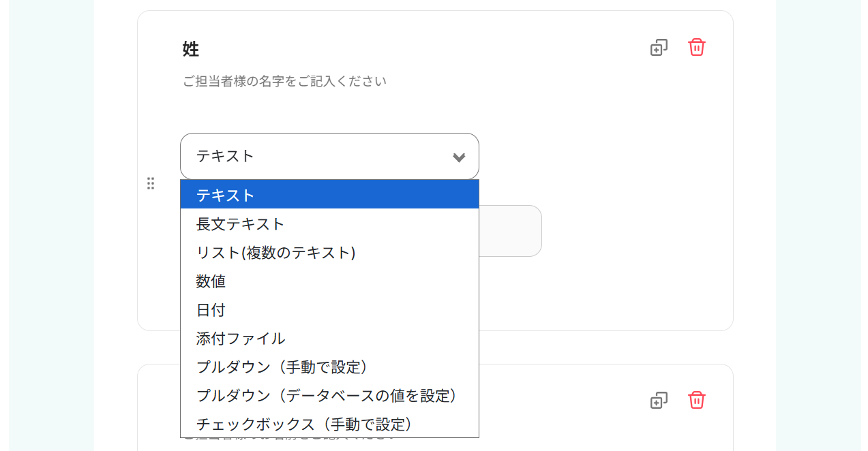
Task: Click the first form card's empty area
Action: [x=600, y=286]
